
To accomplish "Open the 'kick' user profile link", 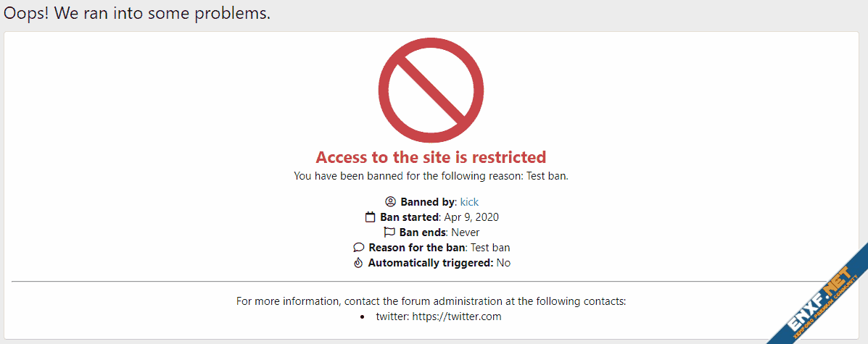I will pos(469,202).
